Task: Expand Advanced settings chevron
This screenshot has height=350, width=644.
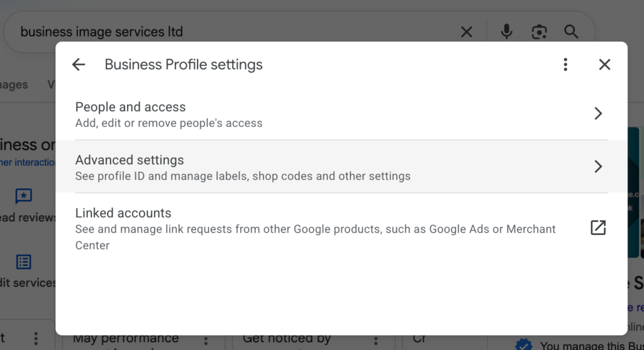Action: [x=598, y=166]
